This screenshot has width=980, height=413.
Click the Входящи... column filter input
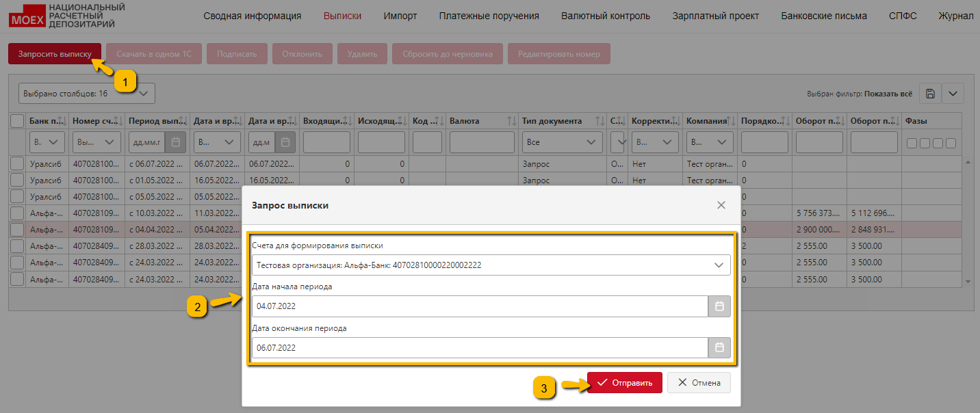(x=326, y=142)
